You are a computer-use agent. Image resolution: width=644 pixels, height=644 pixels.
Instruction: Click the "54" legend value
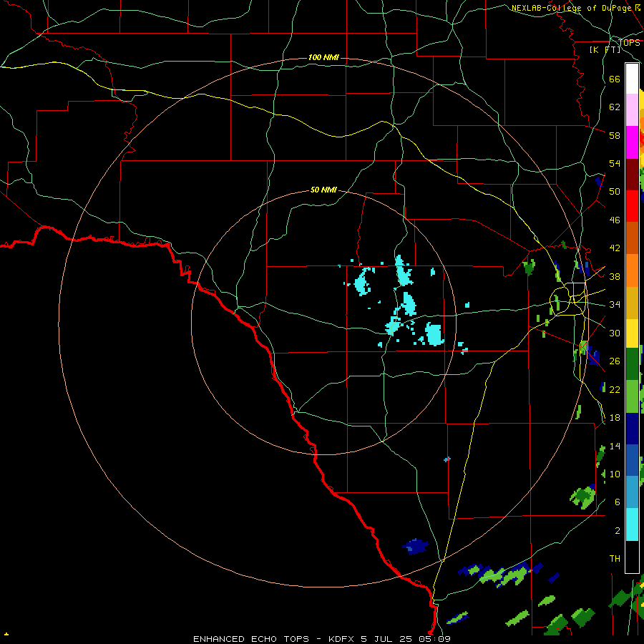615,163
